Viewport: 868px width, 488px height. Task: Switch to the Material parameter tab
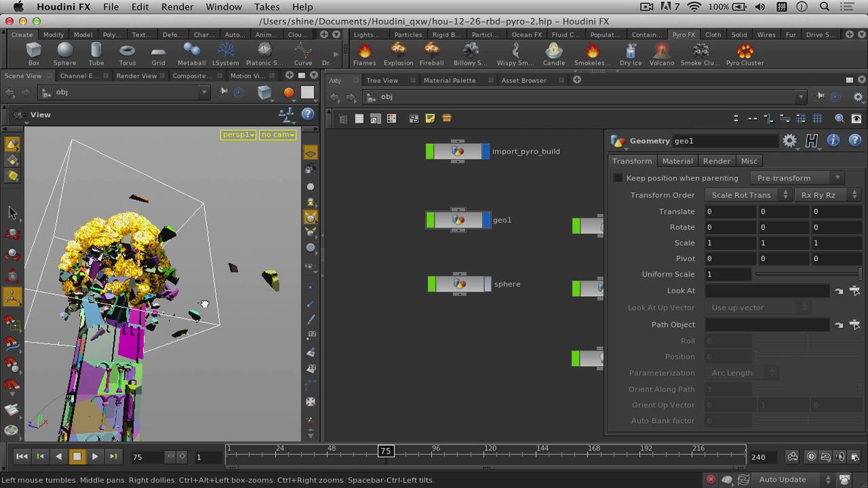tap(677, 161)
